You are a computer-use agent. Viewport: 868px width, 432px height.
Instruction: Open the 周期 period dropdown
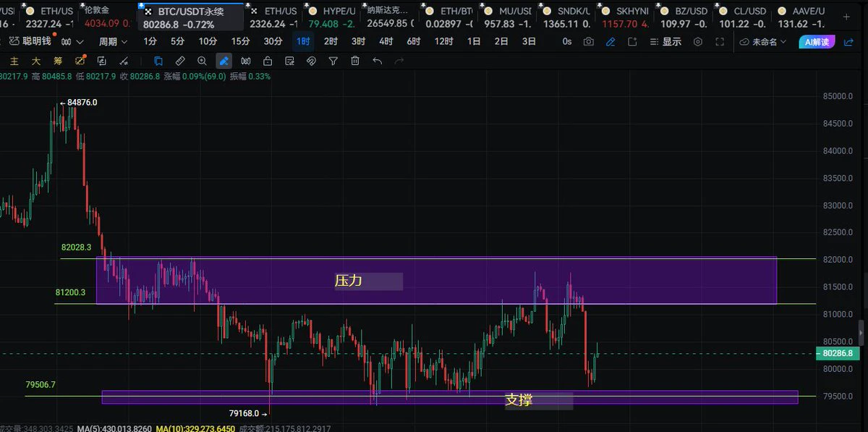(113, 41)
